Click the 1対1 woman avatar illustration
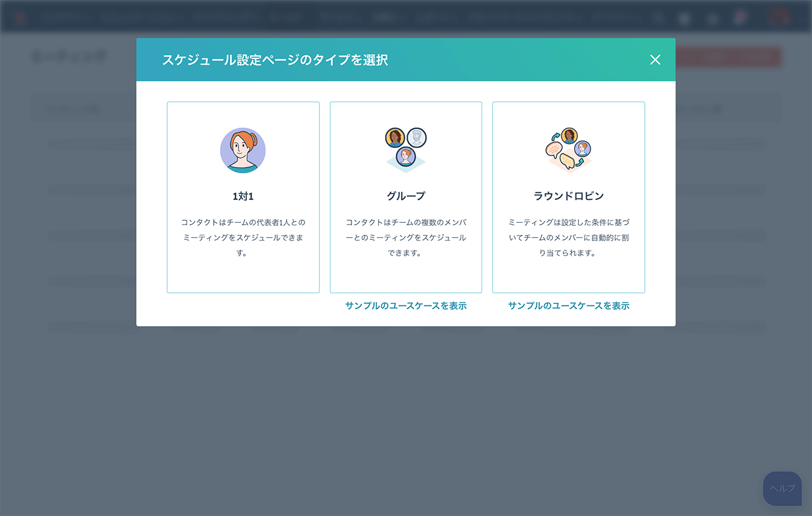Screen dimensions: 812x516 click(243, 150)
